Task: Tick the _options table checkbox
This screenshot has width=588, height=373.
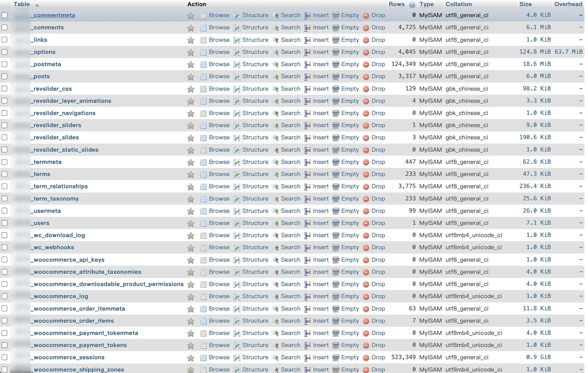Action: click(x=4, y=52)
